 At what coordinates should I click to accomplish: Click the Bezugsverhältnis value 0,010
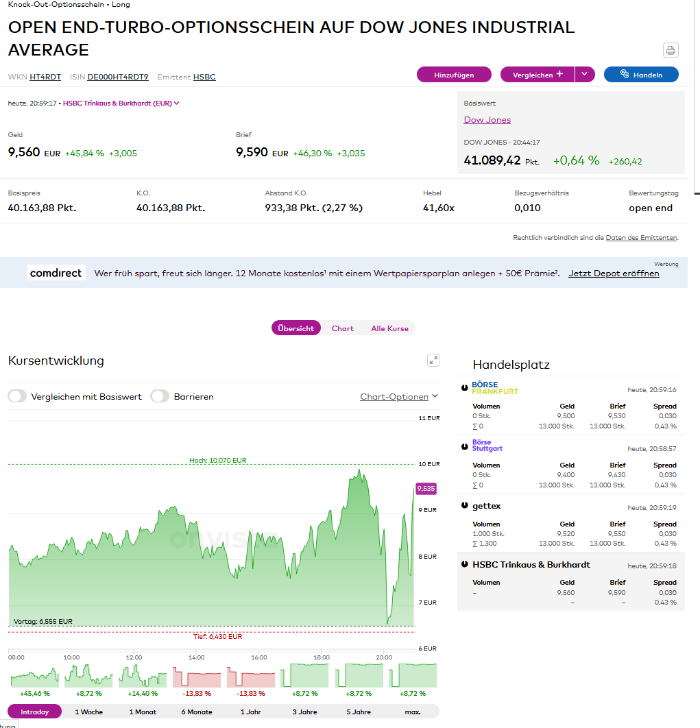point(527,208)
